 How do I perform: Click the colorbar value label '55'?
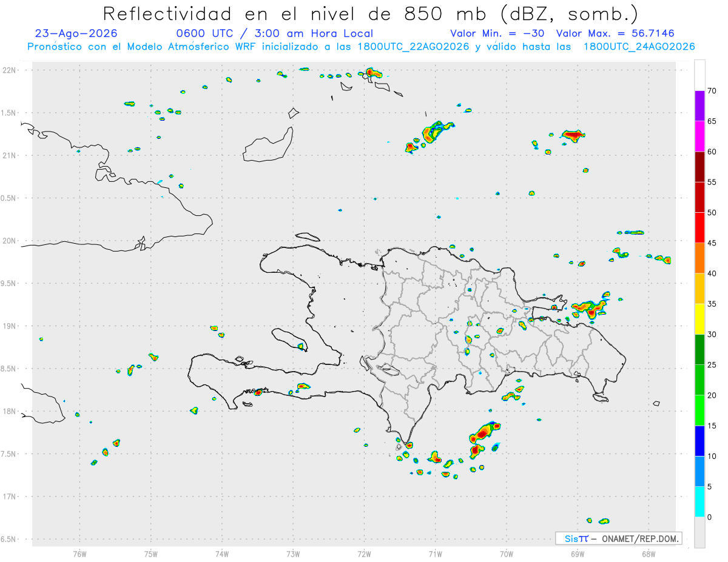[x=712, y=182]
